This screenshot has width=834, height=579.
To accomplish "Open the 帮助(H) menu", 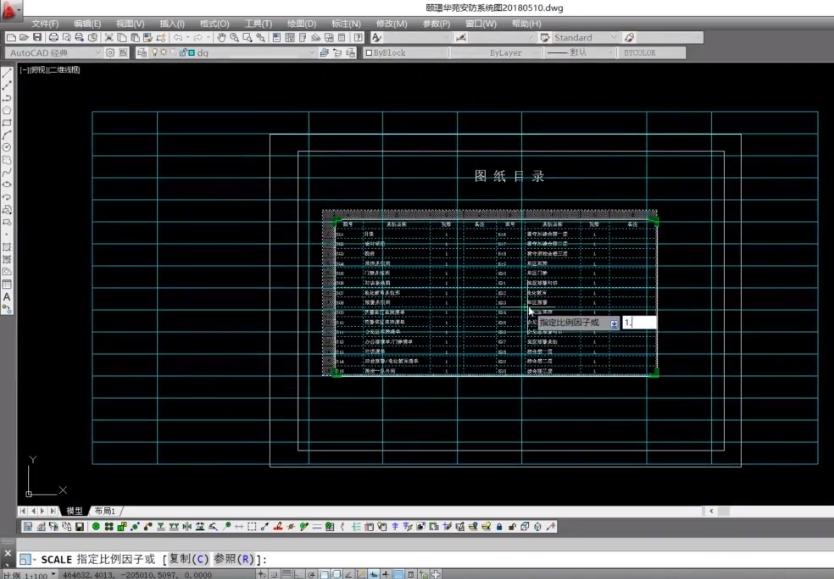I will click(527, 23).
